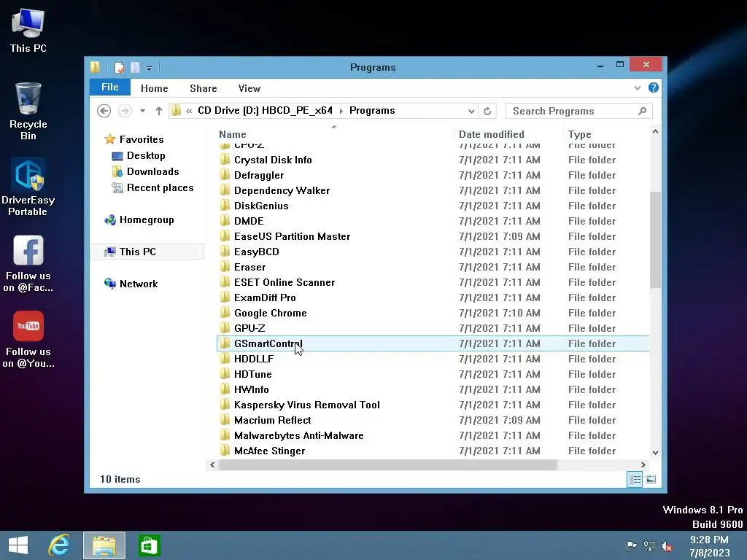Open the File menu tab

(x=110, y=87)
